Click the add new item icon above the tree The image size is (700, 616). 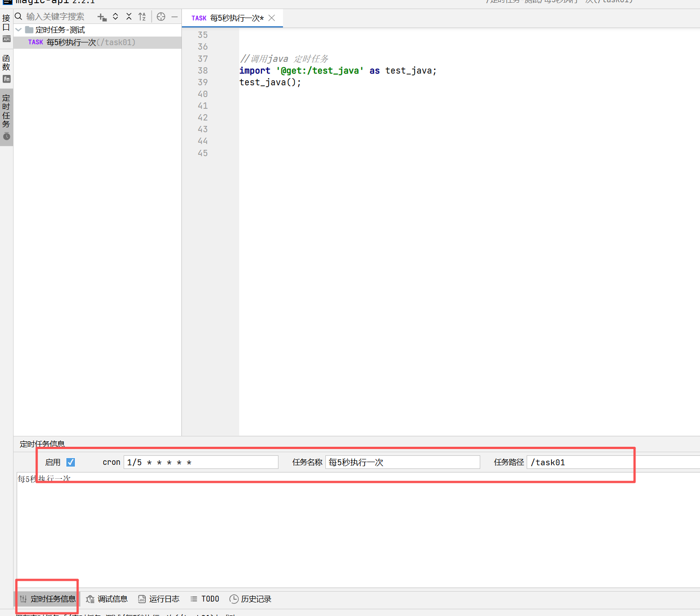102,17
